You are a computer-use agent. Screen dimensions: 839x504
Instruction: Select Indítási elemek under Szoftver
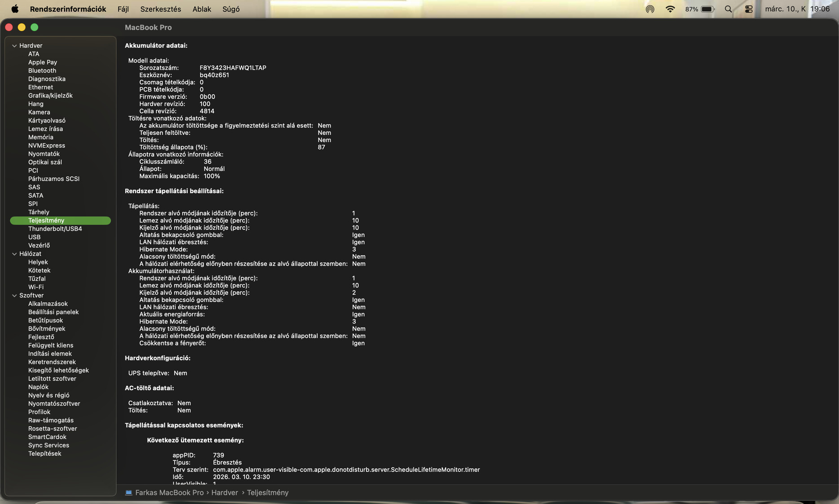pos(50,354)
